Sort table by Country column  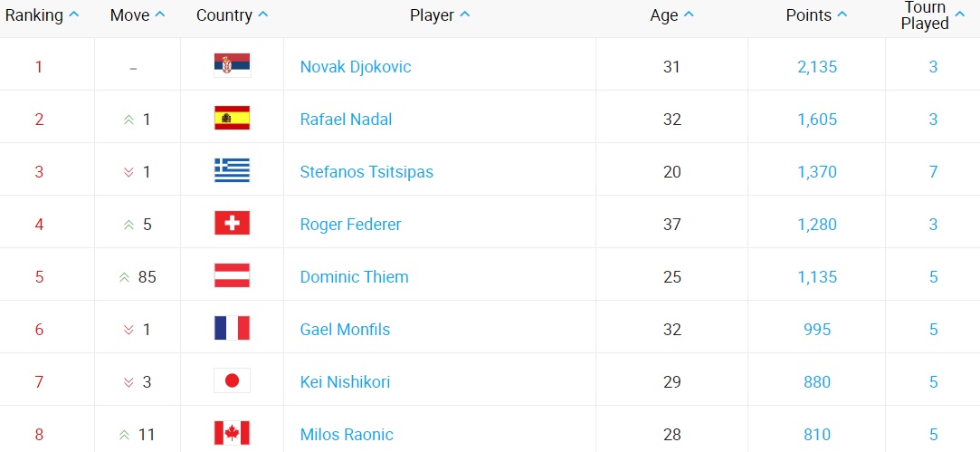point(232,15)
